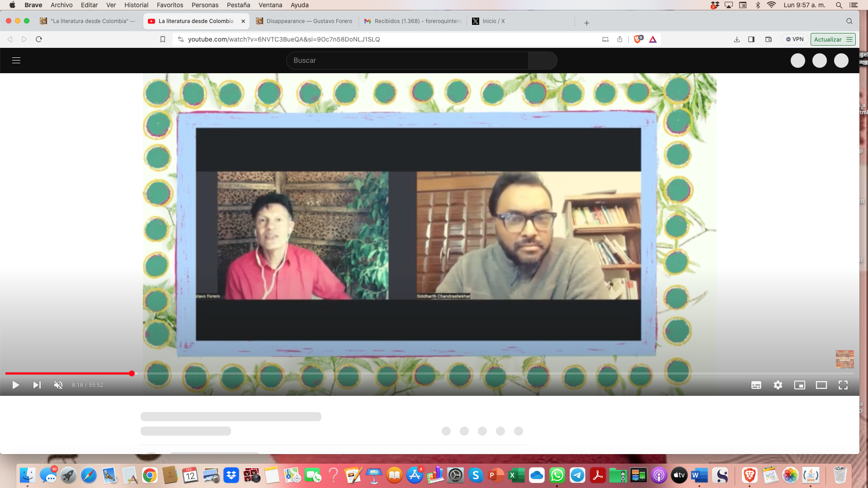
Task: Open the Historial menu
Action: click(x=136, y=5)
